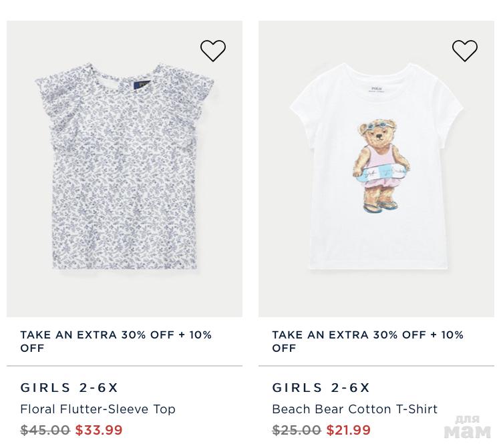The image size is (501, 448).
Task: Click the crossed-out $25.00 original price
Action: coord(297,430)
